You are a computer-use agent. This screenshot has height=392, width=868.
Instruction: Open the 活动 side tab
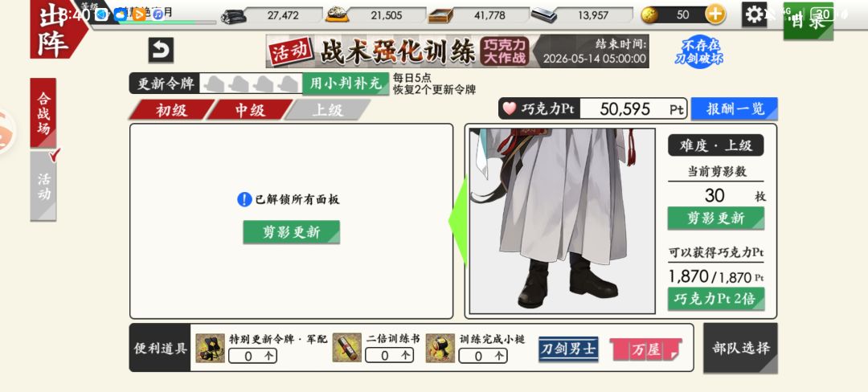point(43,186)
